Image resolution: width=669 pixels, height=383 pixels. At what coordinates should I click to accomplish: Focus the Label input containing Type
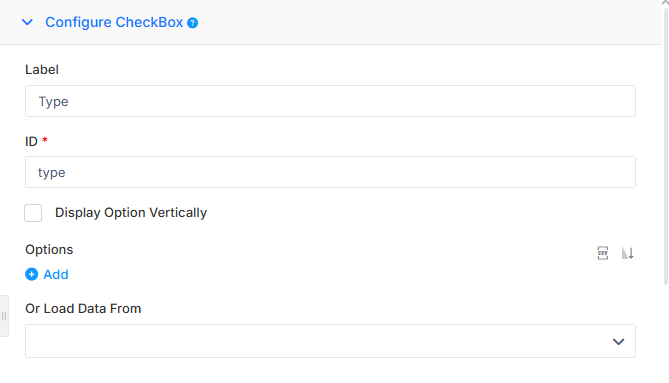click(330, 101)
